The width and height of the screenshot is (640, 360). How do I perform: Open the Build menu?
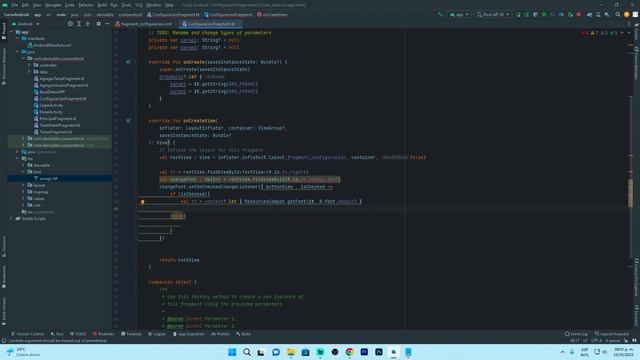tap(102, 5)
